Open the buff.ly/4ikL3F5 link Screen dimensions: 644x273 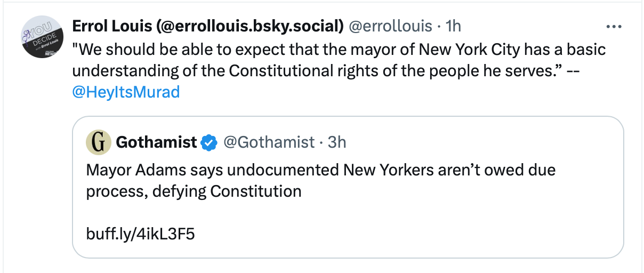click(140, 234)
